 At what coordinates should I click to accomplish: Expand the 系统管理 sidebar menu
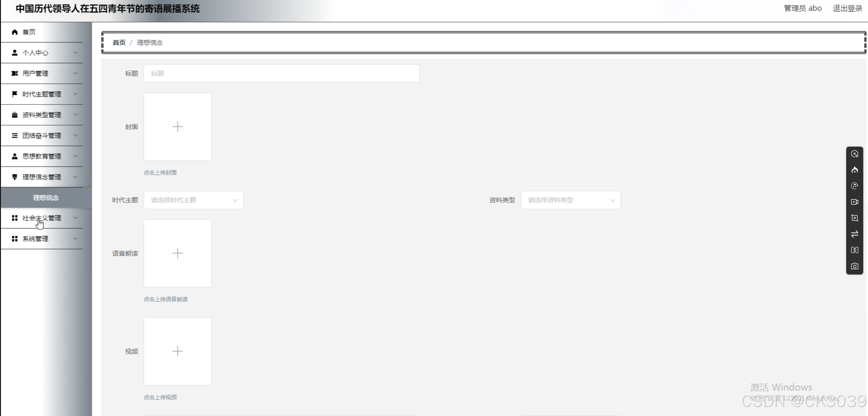pos(42,239)
